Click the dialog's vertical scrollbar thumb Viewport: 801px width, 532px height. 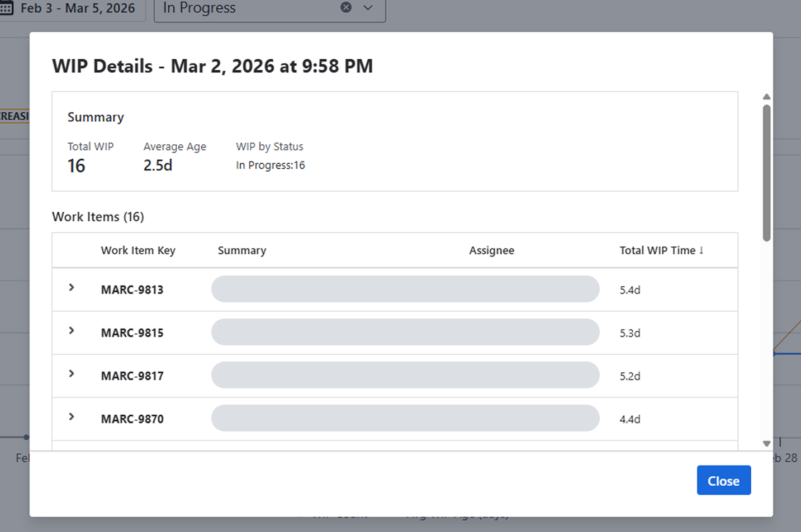(766, 173)
